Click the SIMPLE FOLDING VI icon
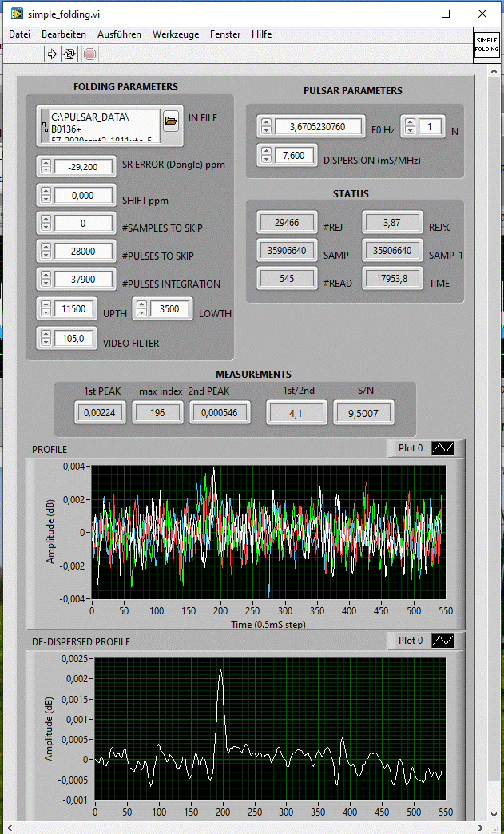The height and width of the screenshot is (834, 504). (x=487, y=44)
